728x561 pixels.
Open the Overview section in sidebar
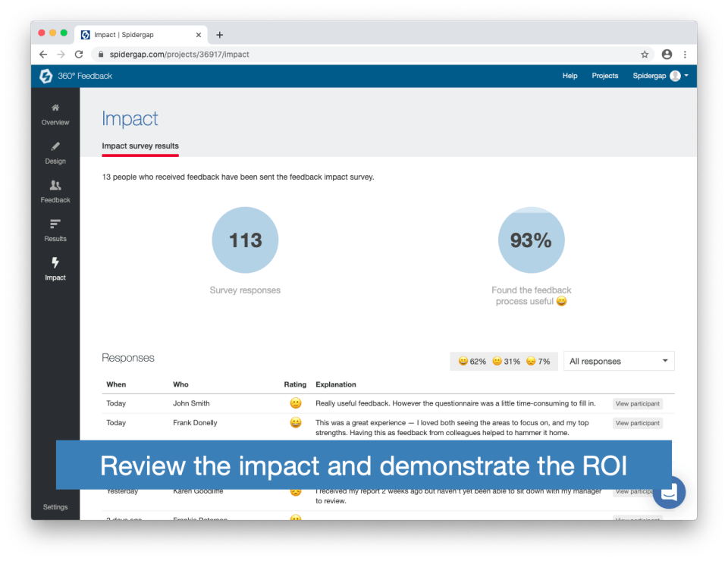tap(55, 114)
